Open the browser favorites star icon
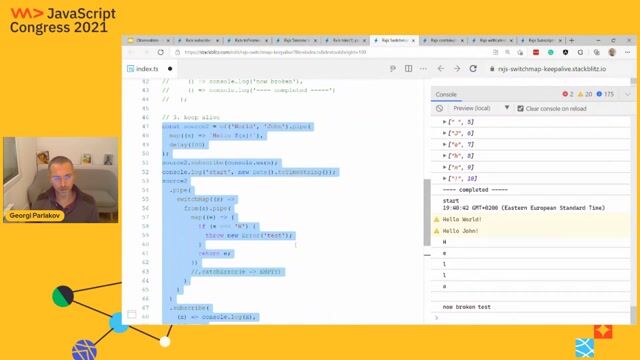Viewport: 640px width, 360px height. pyautogui.click(x=520, y=52)
